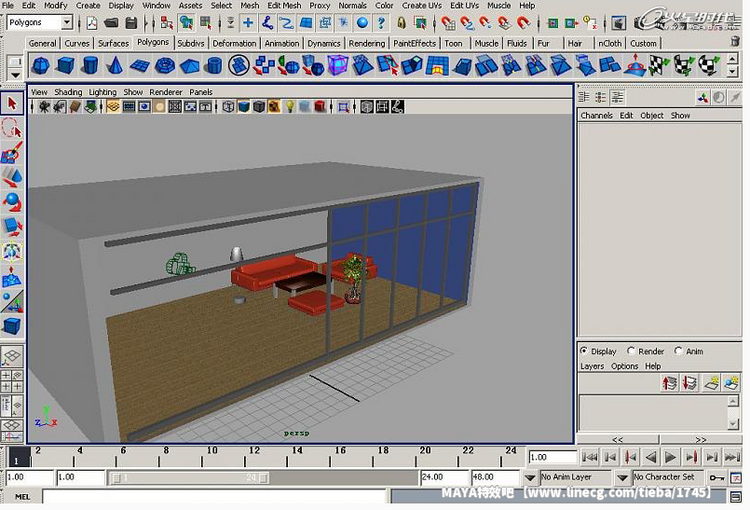Click the play backwards button
The width and height of the screenshot is (750, 510).
[x=651, y=457]
